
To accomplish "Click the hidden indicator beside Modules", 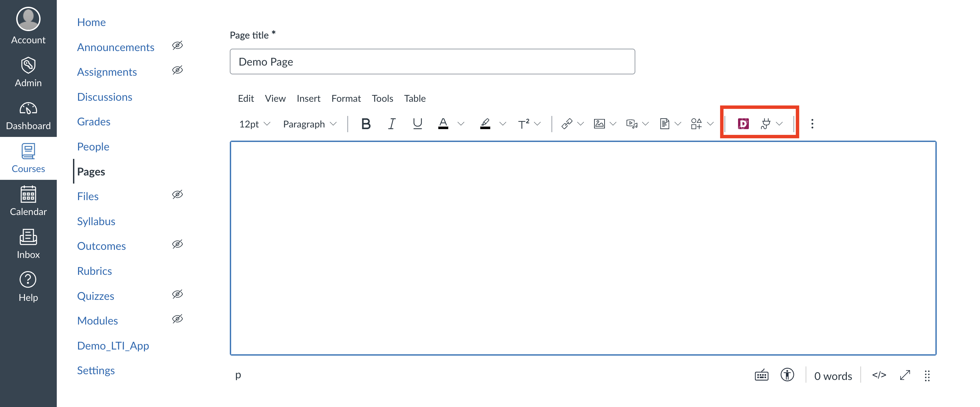I will pyautogui.click(x=178, y=319).
